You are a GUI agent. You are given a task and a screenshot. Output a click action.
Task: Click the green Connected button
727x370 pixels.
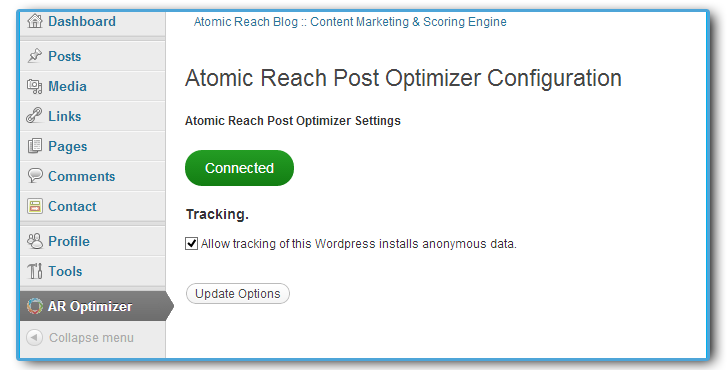click(x=239, y=168)
